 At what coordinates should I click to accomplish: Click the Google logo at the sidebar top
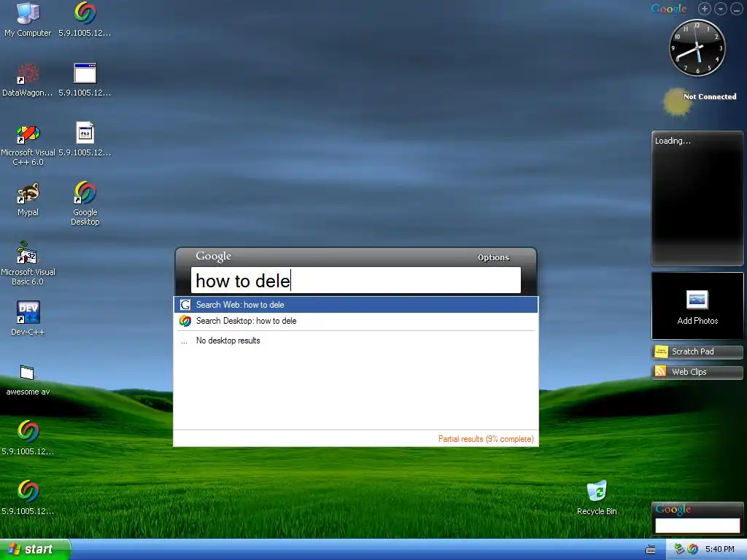(x=669, y=9)
